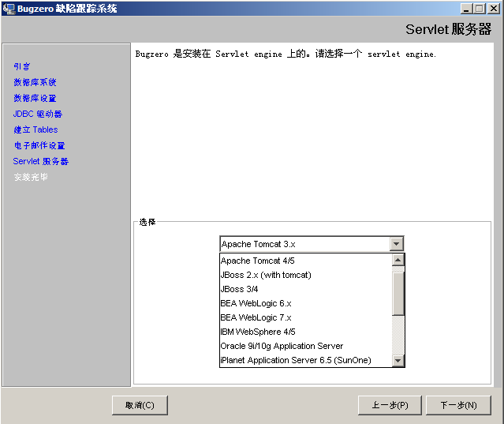Open the servlet engine combo box arrow
Viewport: 504px width, 424px height.
tap(397, 244)
